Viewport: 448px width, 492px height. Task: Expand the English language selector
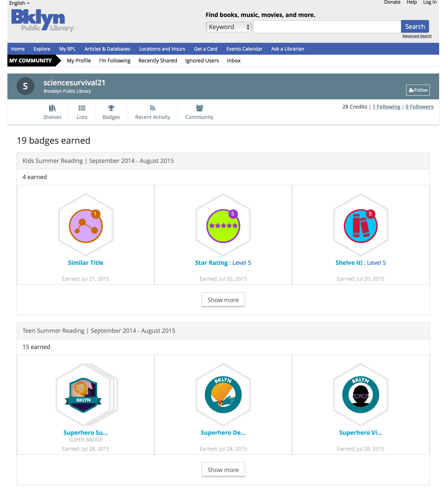point(19,3)
